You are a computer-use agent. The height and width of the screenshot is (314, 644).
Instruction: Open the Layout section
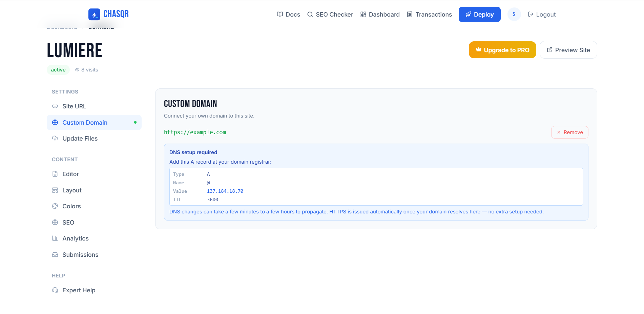[94, 190]
